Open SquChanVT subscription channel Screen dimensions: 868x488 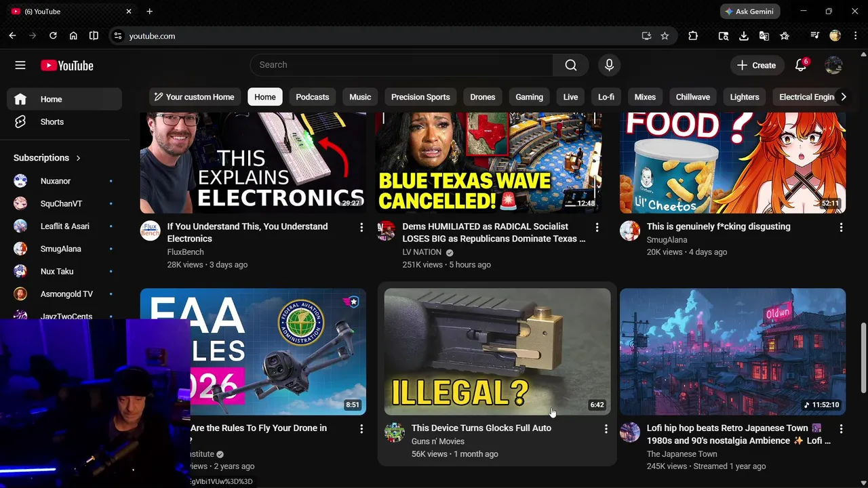[64, 203]
